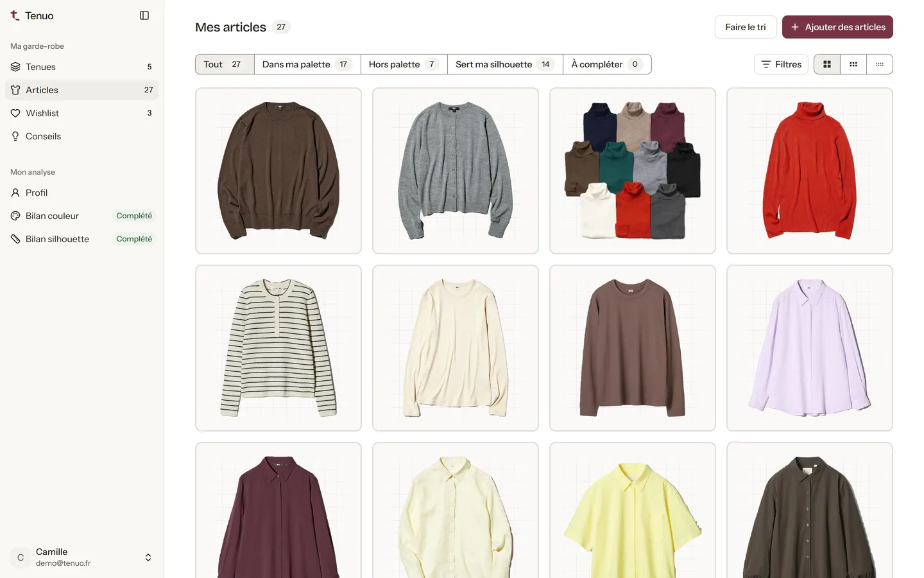The image size is (924, 578).
Task: Click the Complété badge beside Bilan couleur
Action: [134, 216]
